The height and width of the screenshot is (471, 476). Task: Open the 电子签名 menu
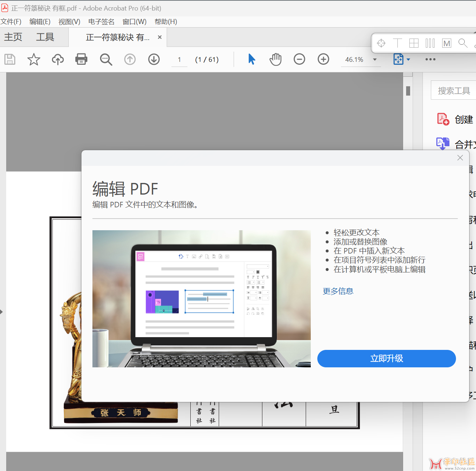[102, 21]
